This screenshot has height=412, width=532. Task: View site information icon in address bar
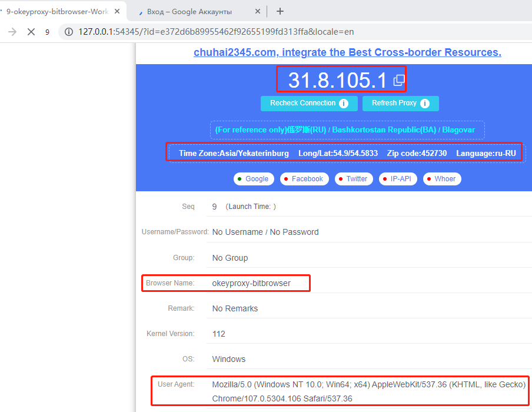[69, 32]
